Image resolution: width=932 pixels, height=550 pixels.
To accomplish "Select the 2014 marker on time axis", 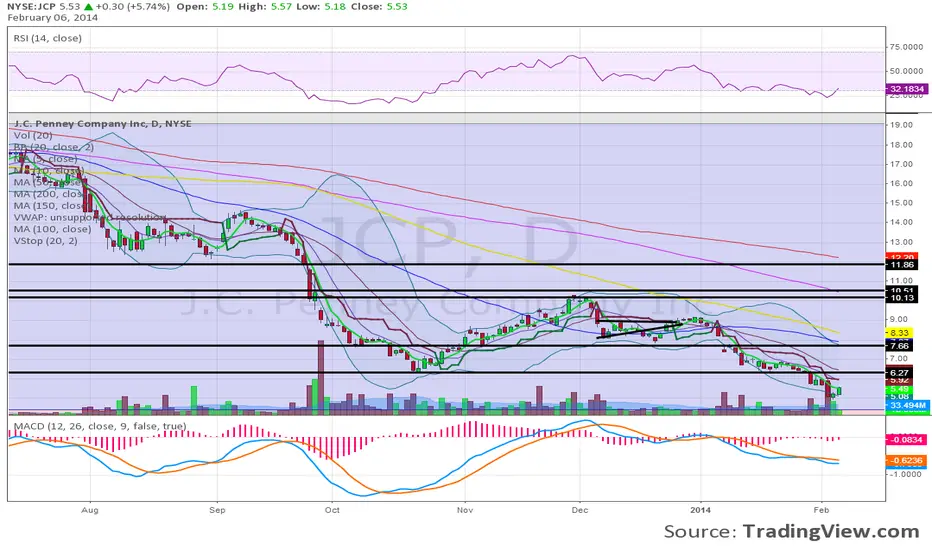I will 704,508.
